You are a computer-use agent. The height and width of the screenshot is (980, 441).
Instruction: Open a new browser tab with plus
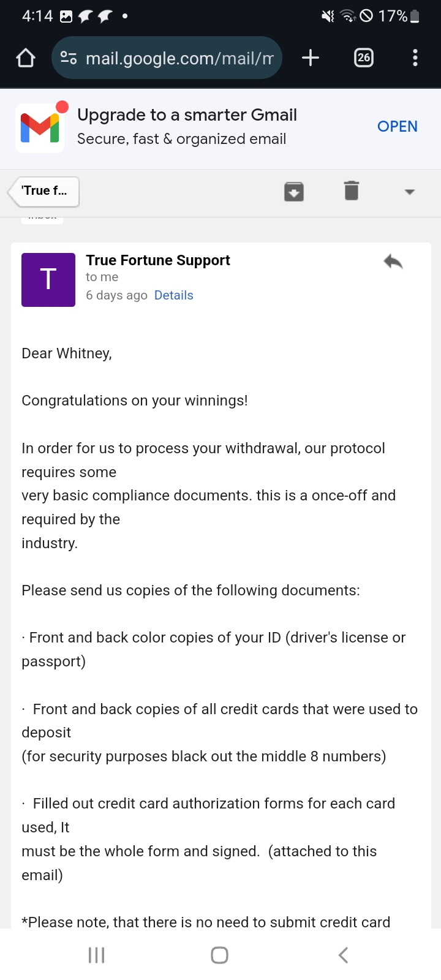point(311,58)
